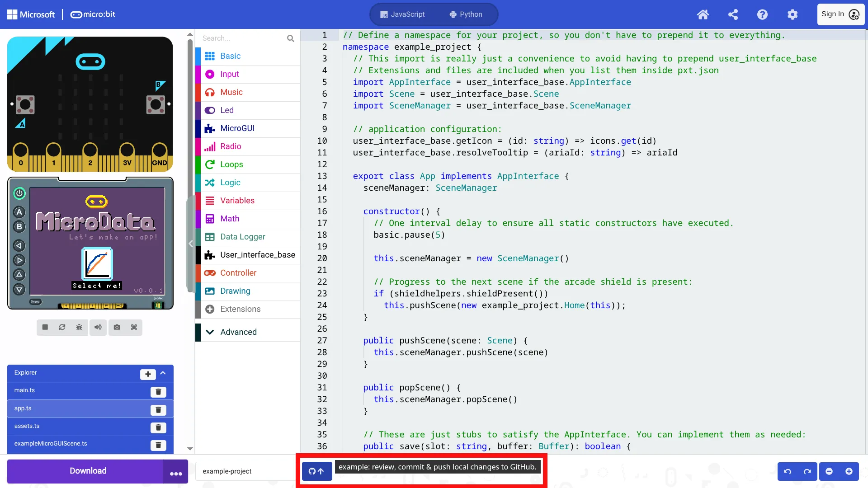Expand the Advanced toolbox section

click(x=248, y=332)
